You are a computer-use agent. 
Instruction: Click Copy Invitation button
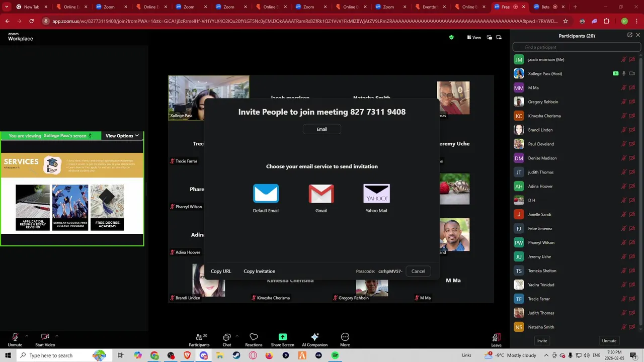(x=259, y=271)
